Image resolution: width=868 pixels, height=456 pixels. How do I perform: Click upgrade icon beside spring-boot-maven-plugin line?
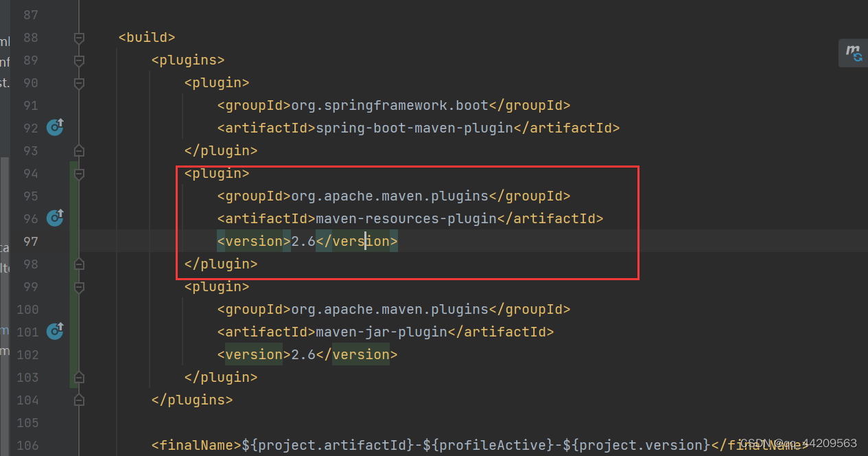(55, 127)
